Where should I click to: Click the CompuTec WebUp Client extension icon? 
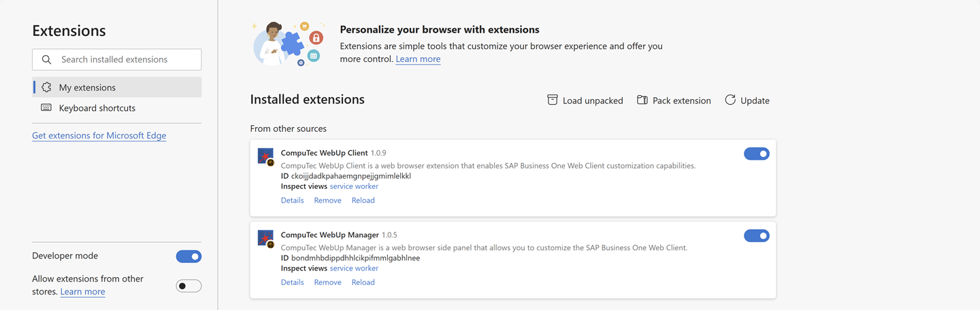[265, 156]
